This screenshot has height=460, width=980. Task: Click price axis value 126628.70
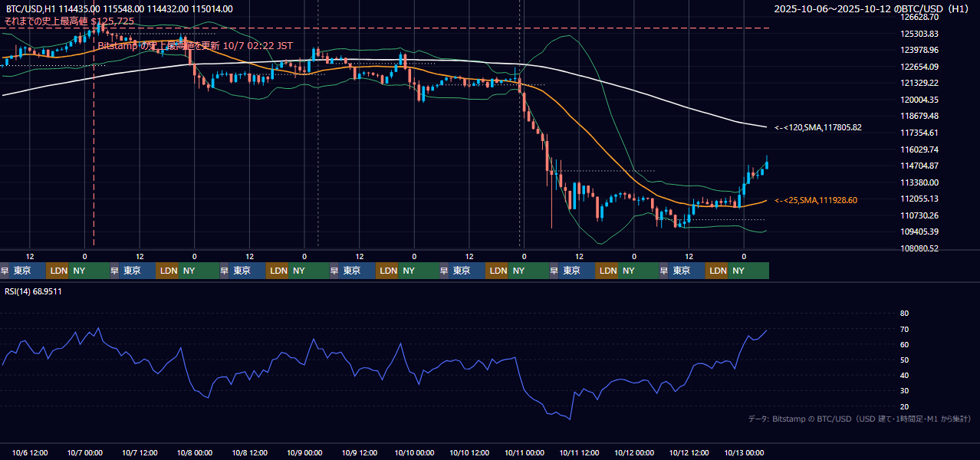[x=919, y=17]
